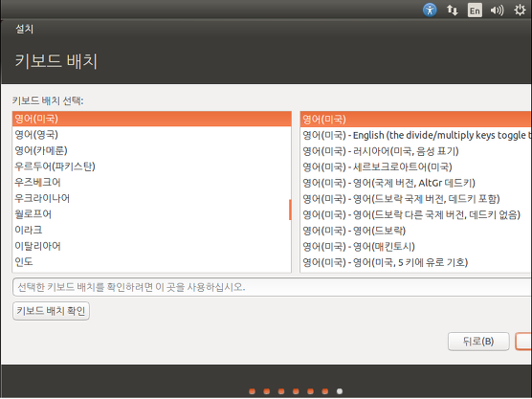Select 세르보크로아트어(미국) variant
532x399 pixels.
(x=416, y=167)
